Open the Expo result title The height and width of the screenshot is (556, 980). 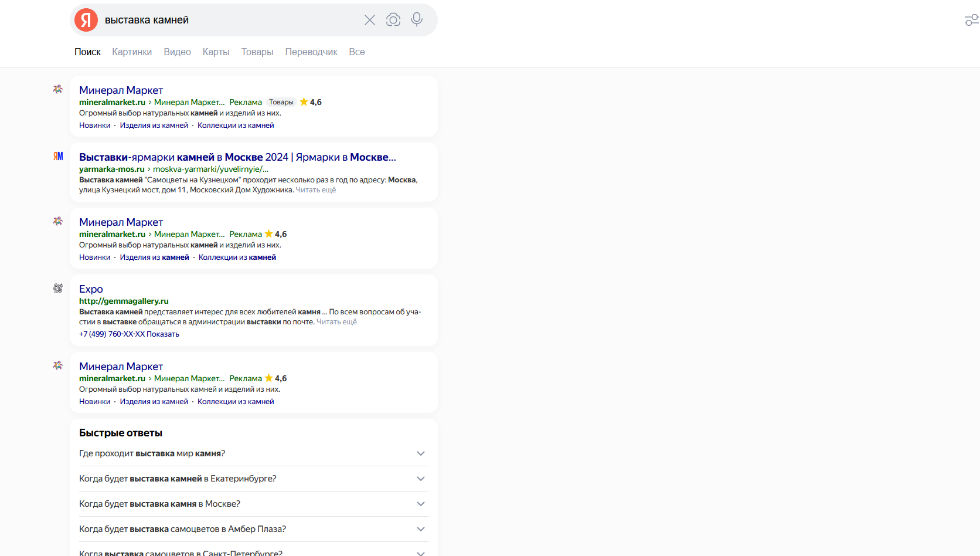pos(91,289)
